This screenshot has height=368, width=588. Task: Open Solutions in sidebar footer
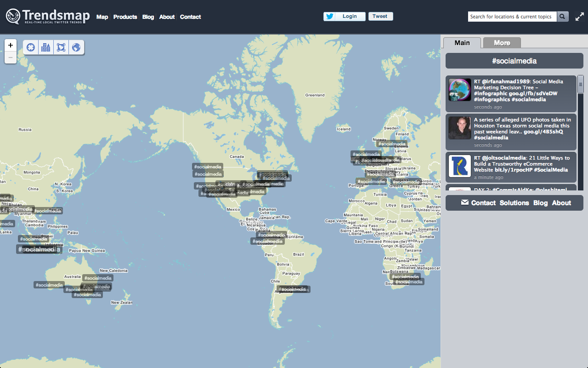point(514,203)
